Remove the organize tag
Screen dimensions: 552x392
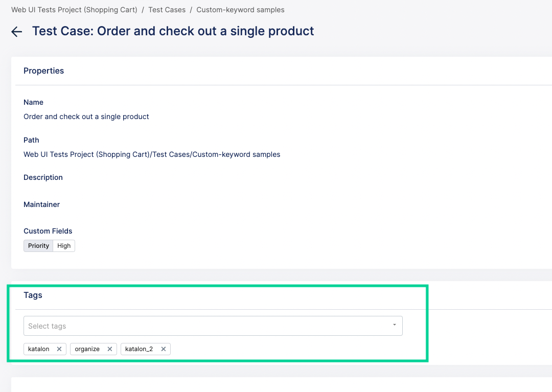[x=109, y=349]
